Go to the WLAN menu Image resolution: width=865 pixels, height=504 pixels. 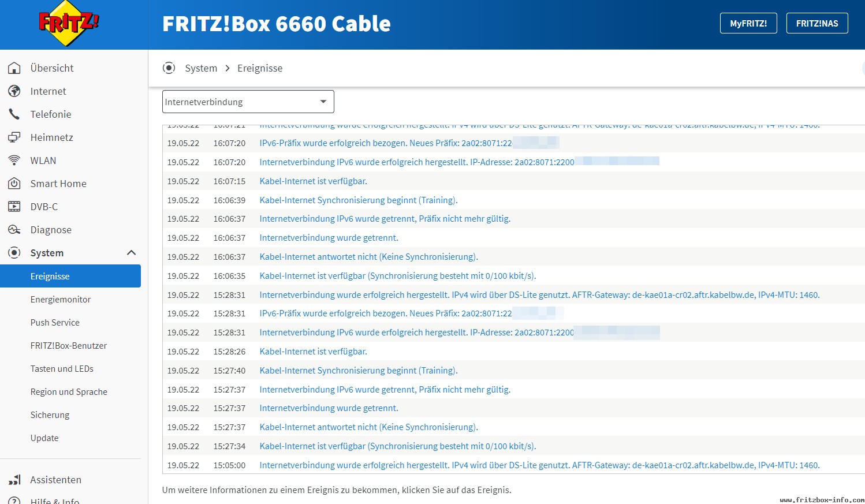pos(43,160)
